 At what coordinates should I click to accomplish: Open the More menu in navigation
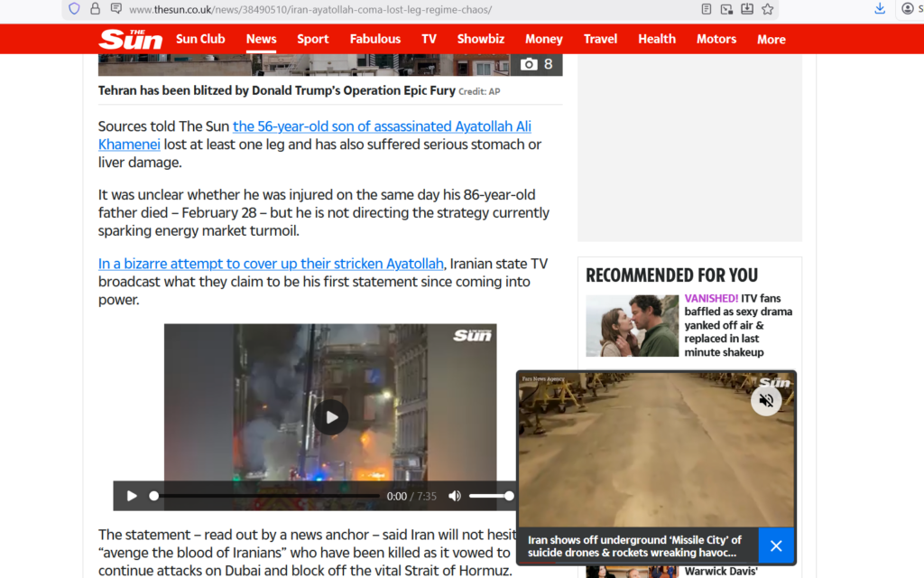coord(771,39)
